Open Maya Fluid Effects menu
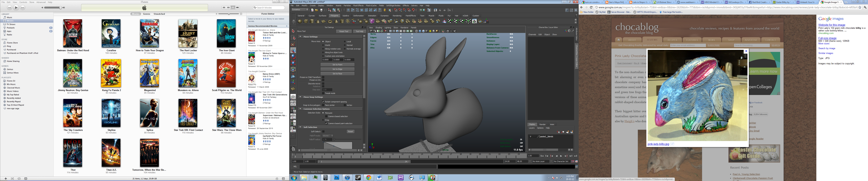The image size is (868, 181). tap(359, 5)
